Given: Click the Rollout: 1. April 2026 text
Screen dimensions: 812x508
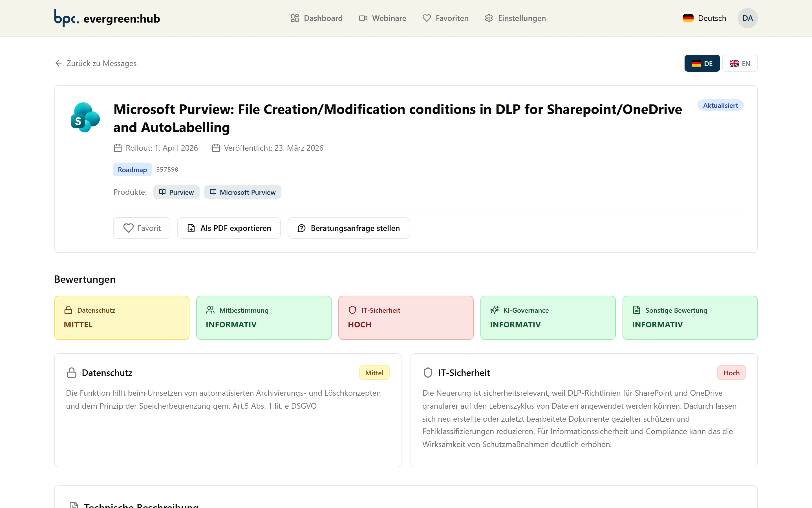Looking at the screenshot, I should pos(162,148).
